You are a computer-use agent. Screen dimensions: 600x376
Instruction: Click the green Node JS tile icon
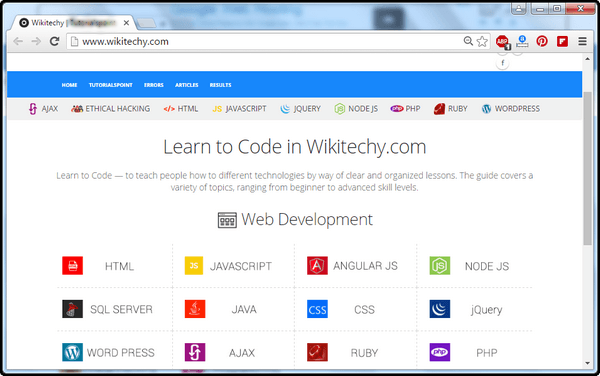pyautogui.click(x=440, y=265)
